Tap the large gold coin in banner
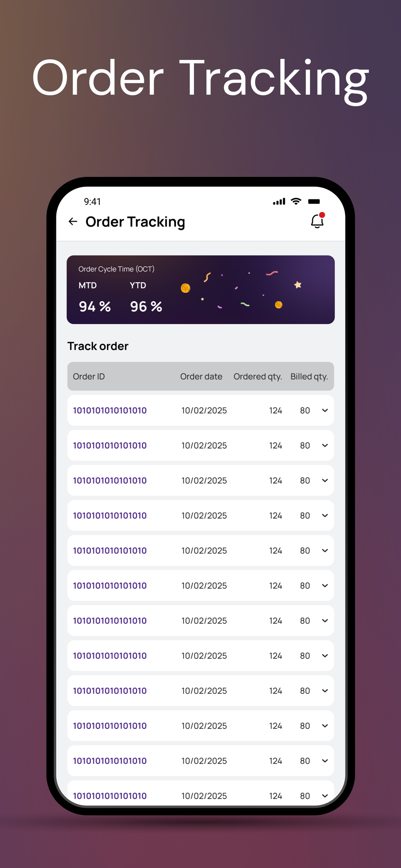 pyautogui.click(x=185, y=288)
